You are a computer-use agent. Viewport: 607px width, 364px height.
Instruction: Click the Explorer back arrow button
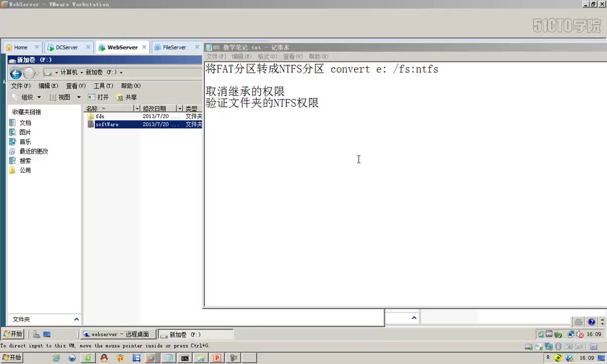[16, 73]
